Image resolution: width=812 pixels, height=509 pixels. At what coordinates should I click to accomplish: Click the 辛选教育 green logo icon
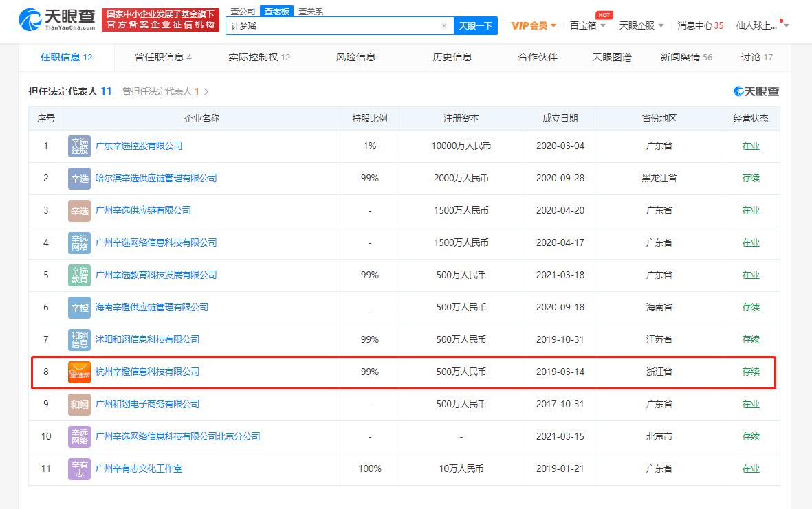pyautogui.click(x=79, y=275)
